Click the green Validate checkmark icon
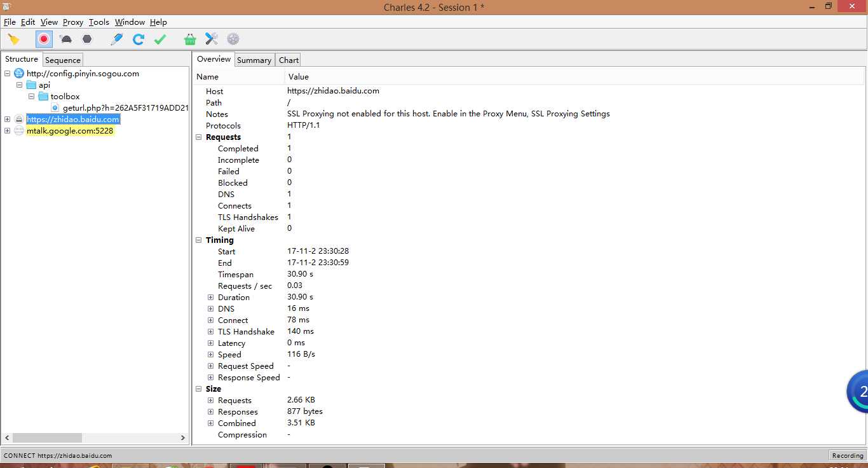 point(160,39)
